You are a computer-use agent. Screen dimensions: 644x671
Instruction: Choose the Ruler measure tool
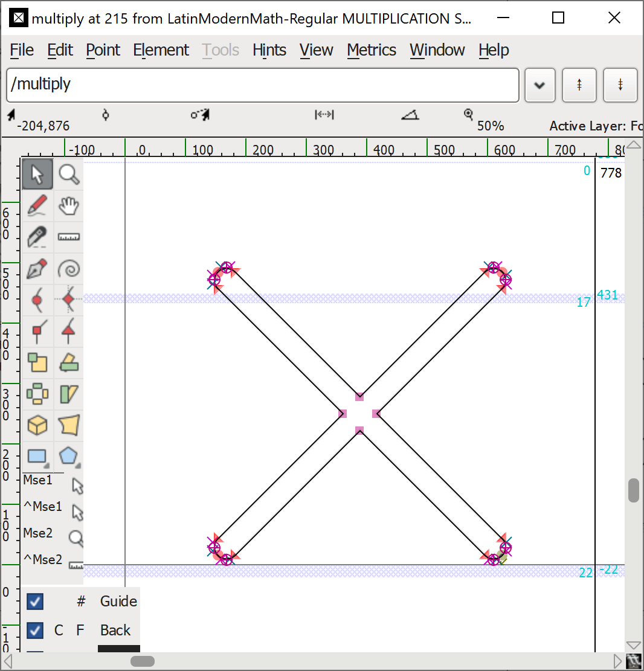click(x=69, y=237)
